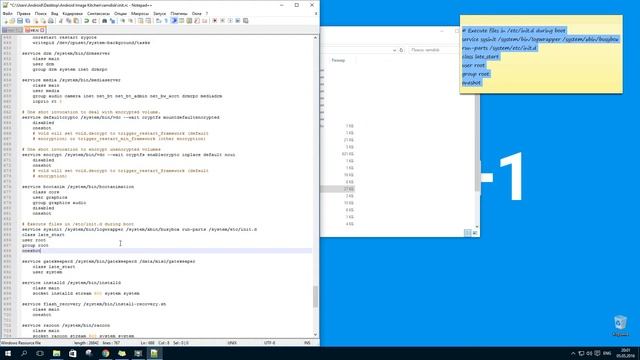
Task: Click the search field in Explorer window
Action: tap(433, 50)
